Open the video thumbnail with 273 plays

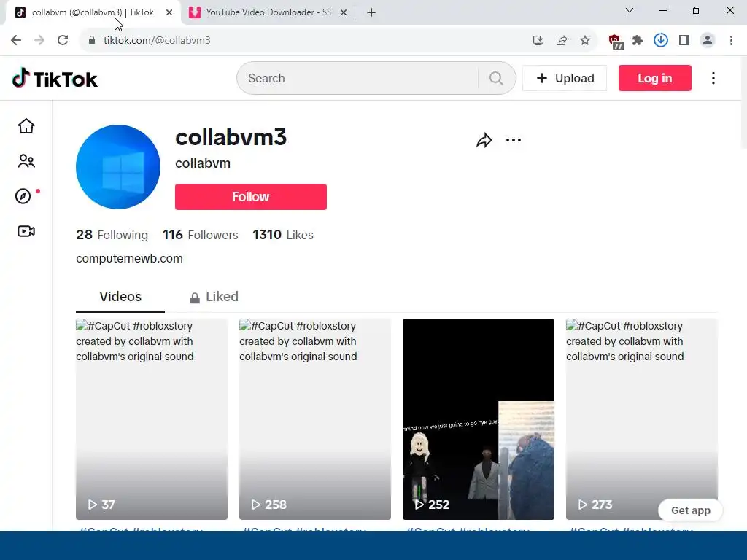642,419
